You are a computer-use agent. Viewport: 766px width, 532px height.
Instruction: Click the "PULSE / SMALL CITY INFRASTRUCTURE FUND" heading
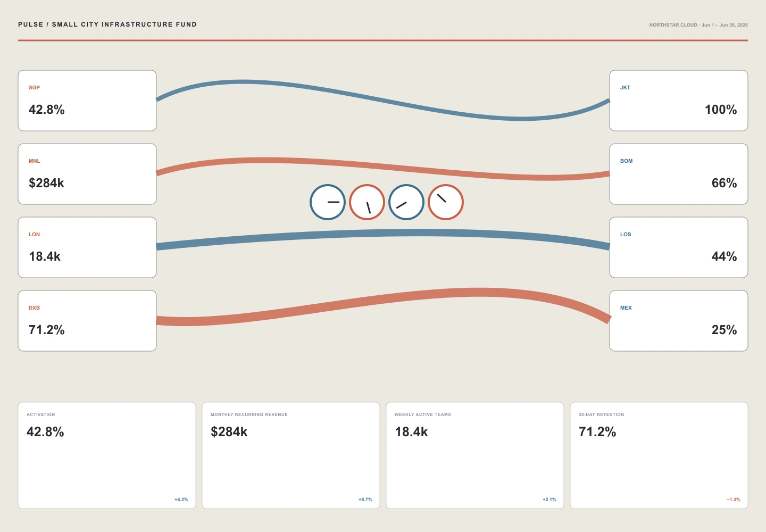(107, 24)
